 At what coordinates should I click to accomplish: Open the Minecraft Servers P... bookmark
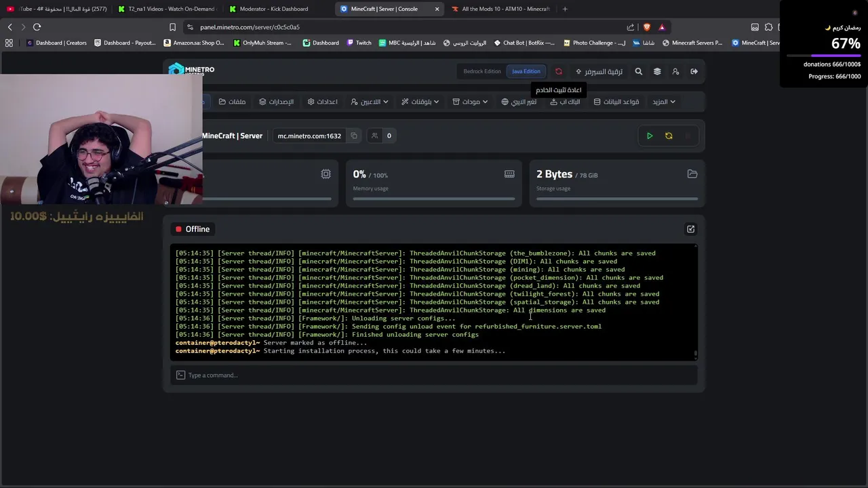tap(692, 43)
